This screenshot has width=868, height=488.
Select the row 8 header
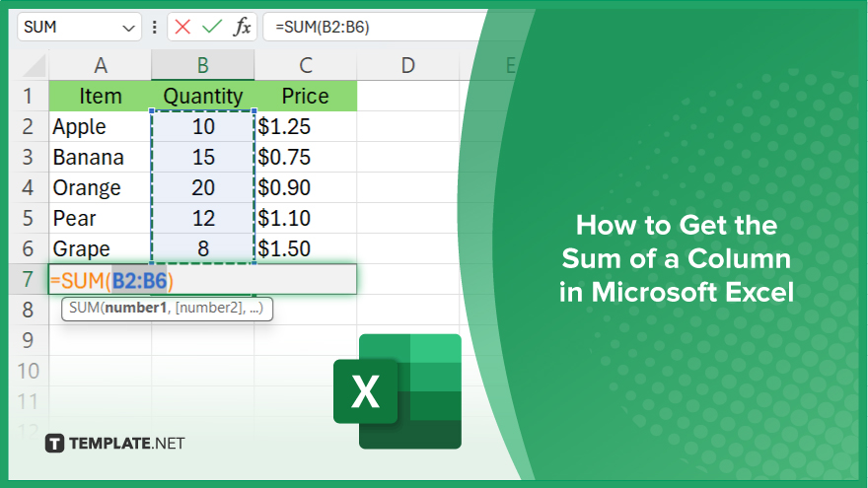29,310
